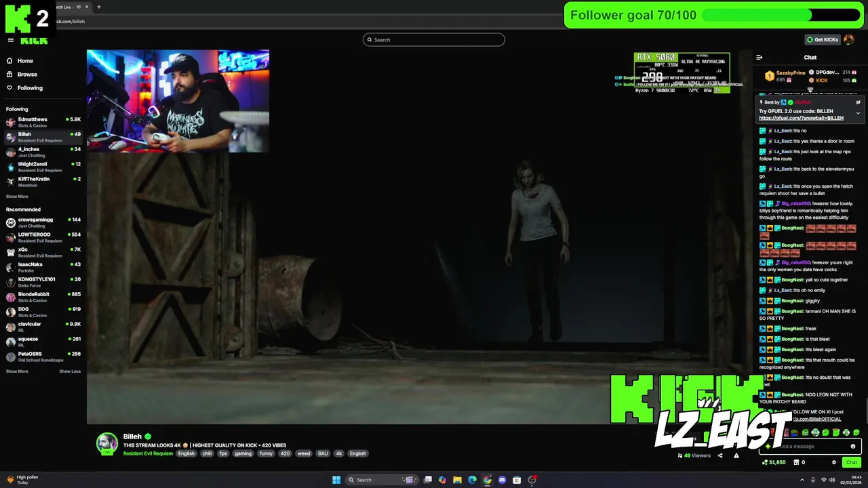Image resolution: width=868 pixels, height=488 pixels.
Task: Click SazabyPrine top gifter
Action: point(785,76)
